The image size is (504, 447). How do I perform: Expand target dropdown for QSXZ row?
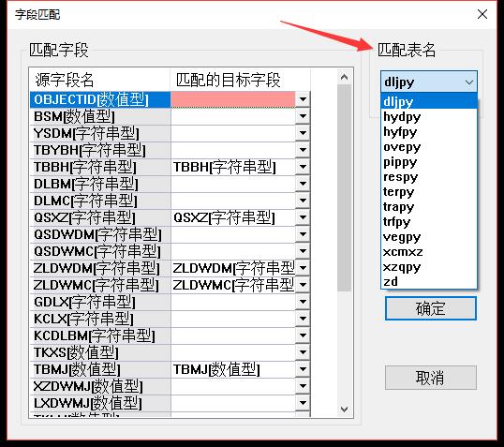303,217
